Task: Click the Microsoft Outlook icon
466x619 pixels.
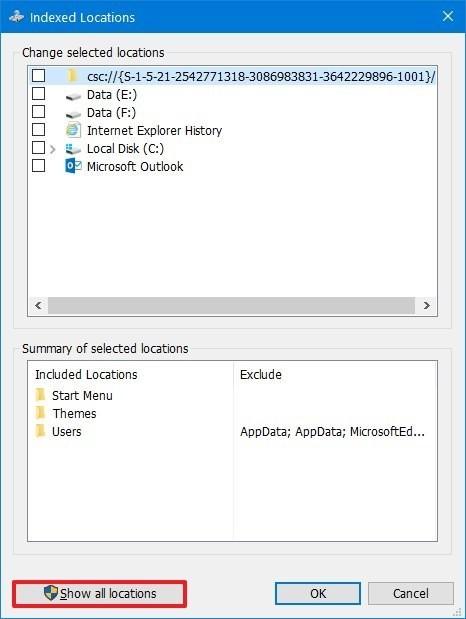Action: (x=73, y=166)
